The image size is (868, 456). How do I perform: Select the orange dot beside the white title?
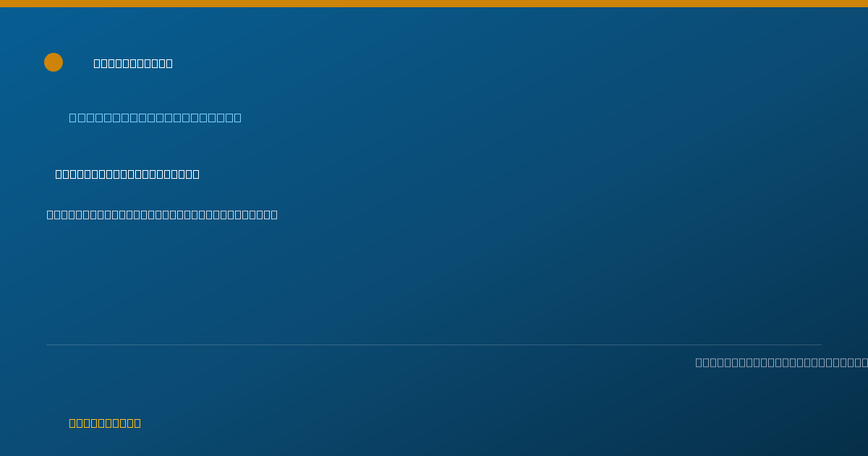click(x=54, y=62)
